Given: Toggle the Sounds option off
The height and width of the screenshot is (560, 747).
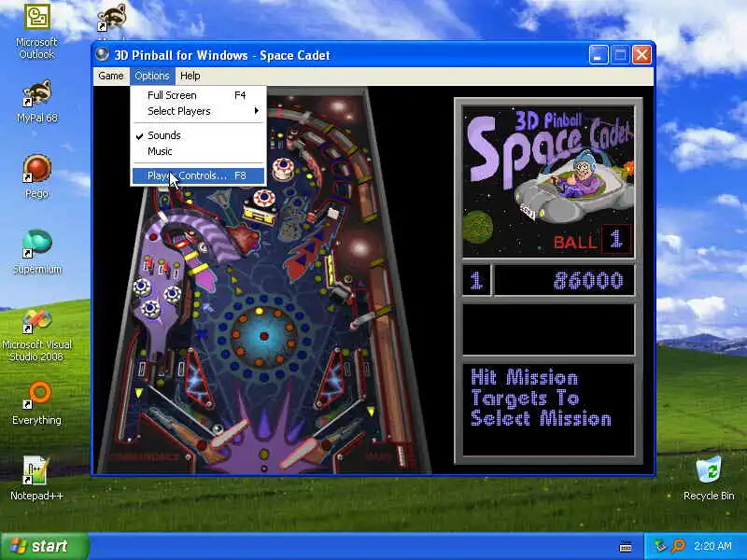Looking at the screenshot, I should (198, 135).
